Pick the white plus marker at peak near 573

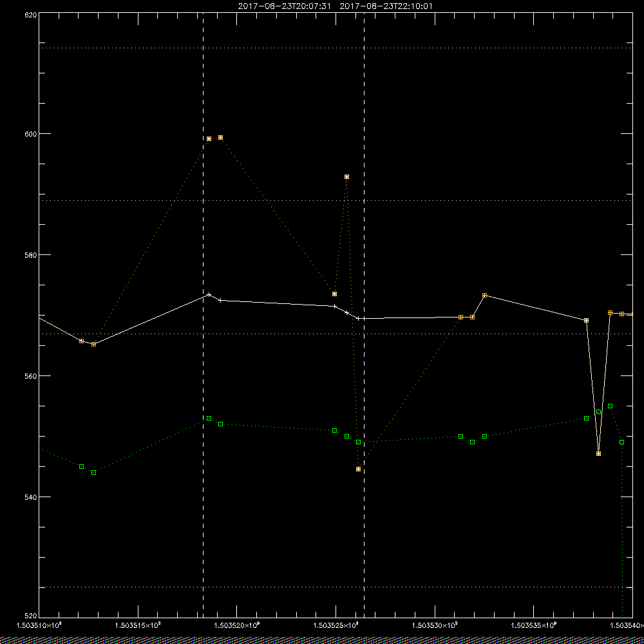point(209,294)
